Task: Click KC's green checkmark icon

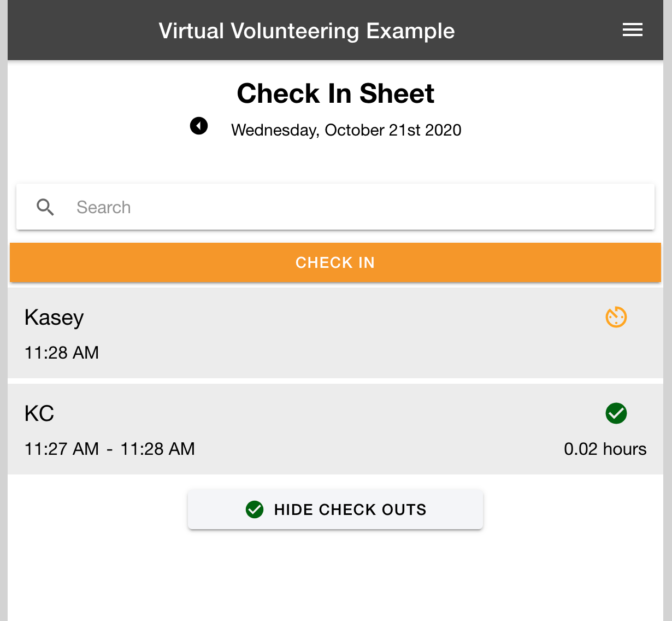Action: (x=616, y=413)
